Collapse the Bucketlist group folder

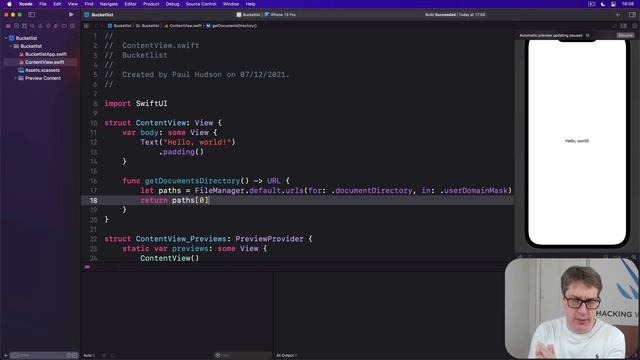click(11, 46)
